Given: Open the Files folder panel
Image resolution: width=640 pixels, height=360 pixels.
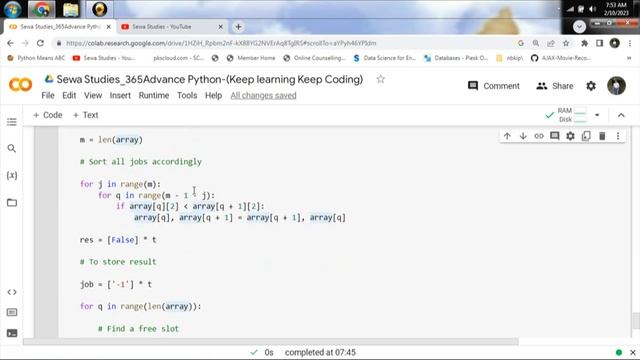Looking at the screenshot, I should coord(12,202).
